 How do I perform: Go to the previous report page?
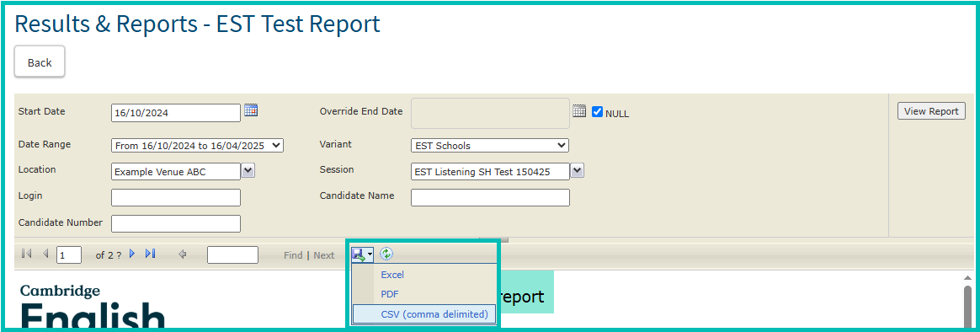45,254
